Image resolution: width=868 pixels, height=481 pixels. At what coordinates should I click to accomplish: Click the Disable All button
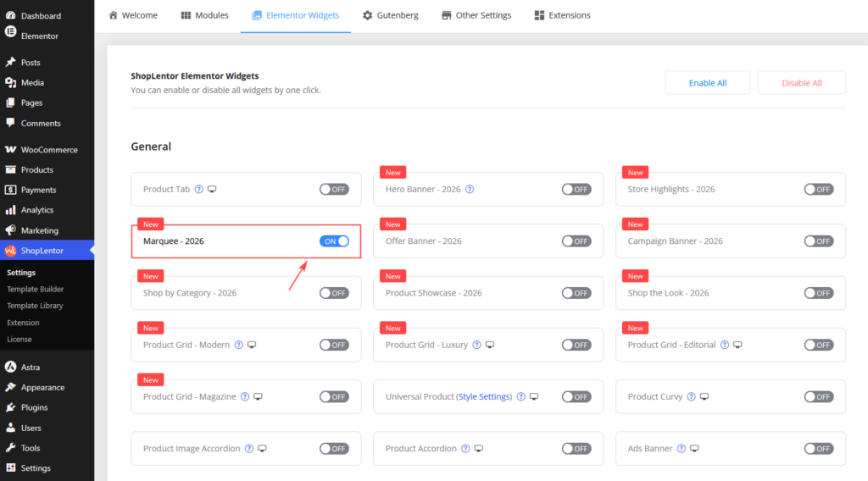tap(802, 83)
